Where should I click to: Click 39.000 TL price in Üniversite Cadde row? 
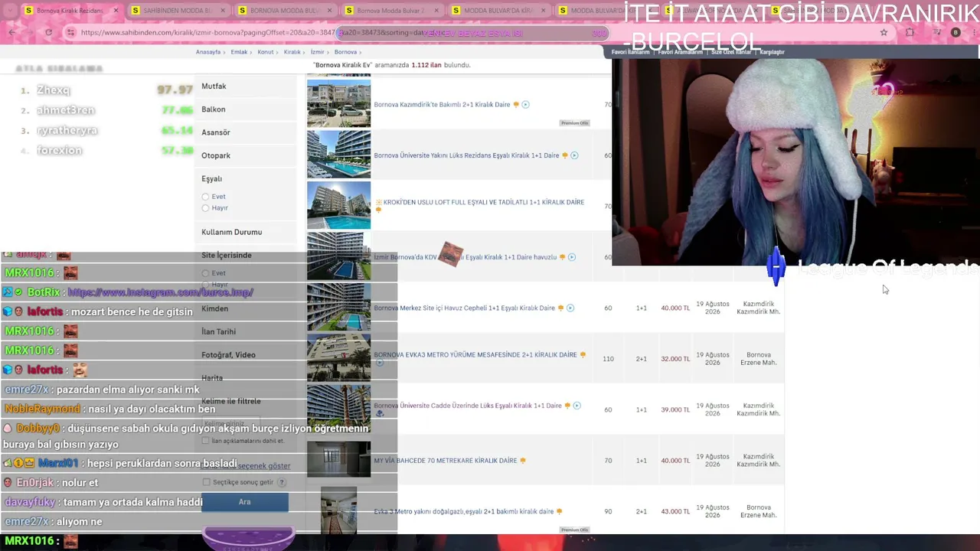[675, 409]
